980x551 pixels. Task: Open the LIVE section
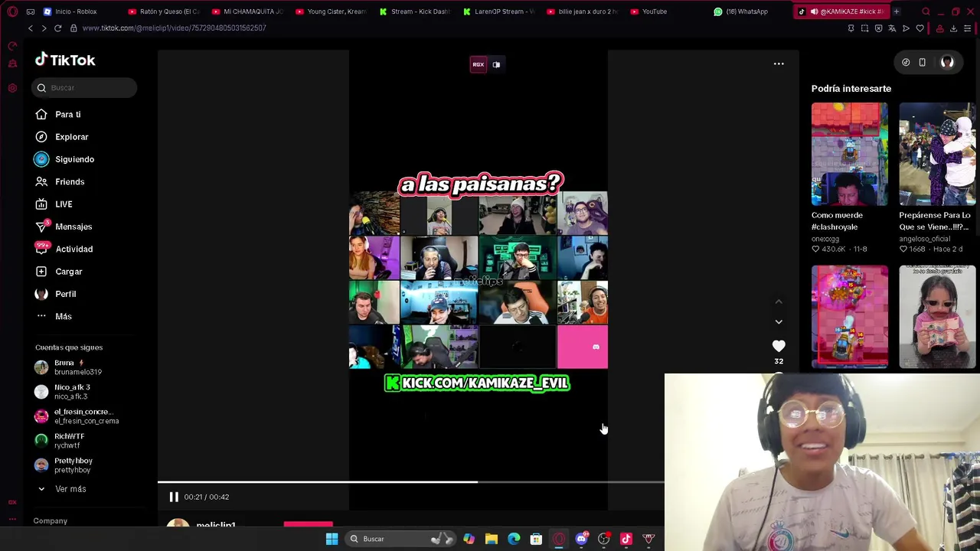[x=54, y=204]
